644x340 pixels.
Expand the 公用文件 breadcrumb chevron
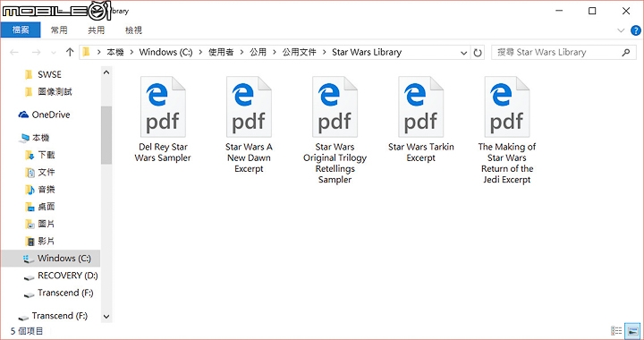pos(325,52)
